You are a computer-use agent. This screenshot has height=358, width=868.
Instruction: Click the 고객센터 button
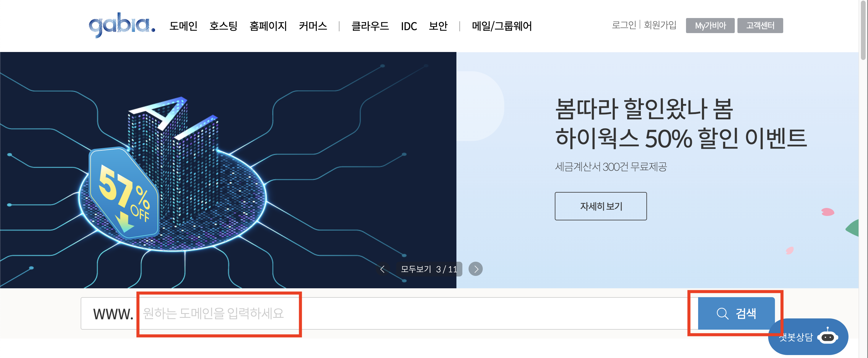760,26
